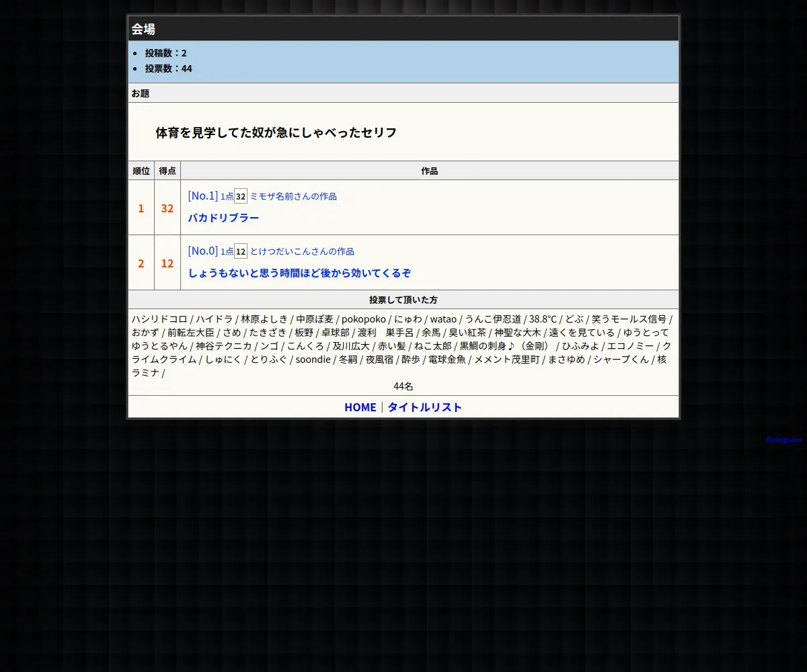The height and width of the screenshot is (672, 807).
Task: Go to タイトルリスト page
Action: (x=425, y=407)
